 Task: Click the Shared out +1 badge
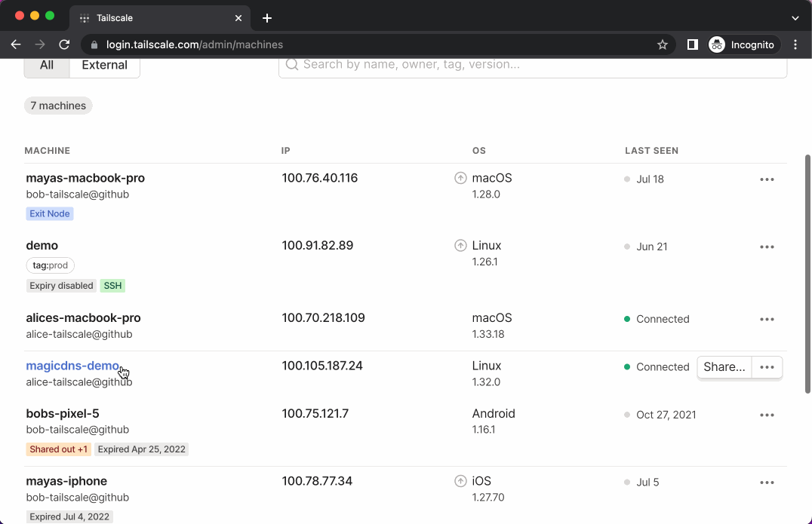59,449
